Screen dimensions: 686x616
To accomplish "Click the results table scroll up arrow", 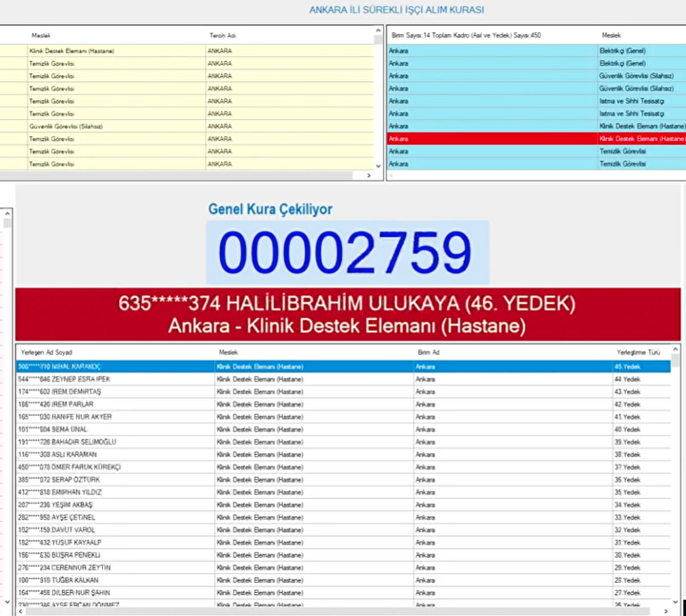I will coord(676,349).
